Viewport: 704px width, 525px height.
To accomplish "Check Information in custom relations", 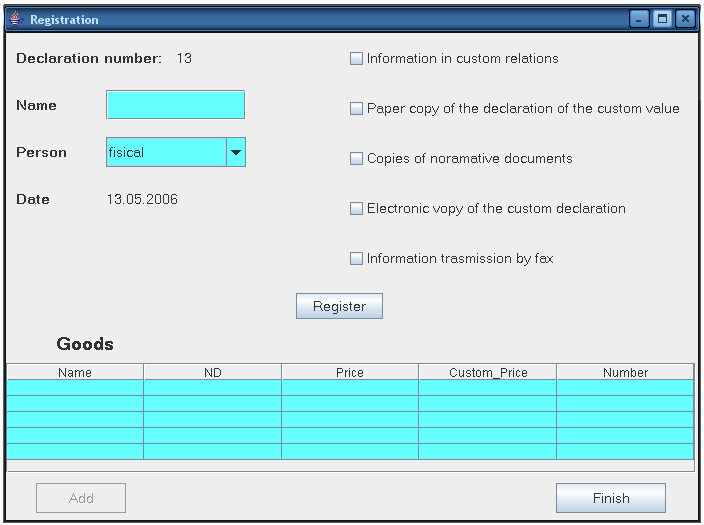I will [356, 58].
